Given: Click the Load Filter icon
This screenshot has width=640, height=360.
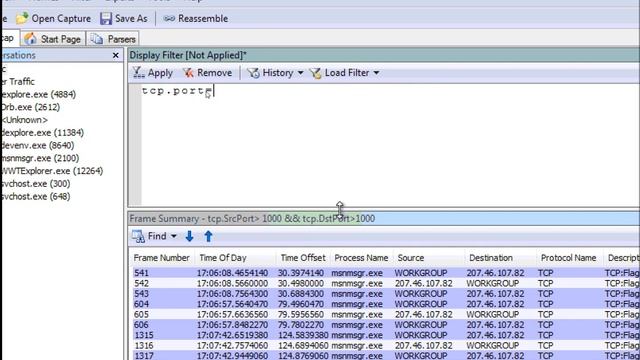Looking at the screenshot, I should pos(316,73).
